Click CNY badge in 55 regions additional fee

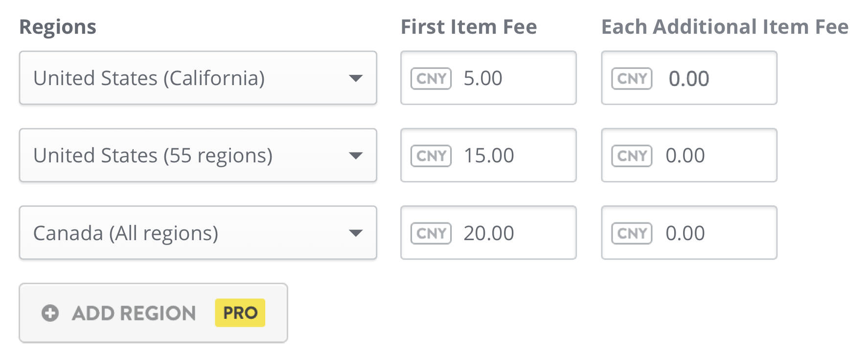tap(632, 156)
